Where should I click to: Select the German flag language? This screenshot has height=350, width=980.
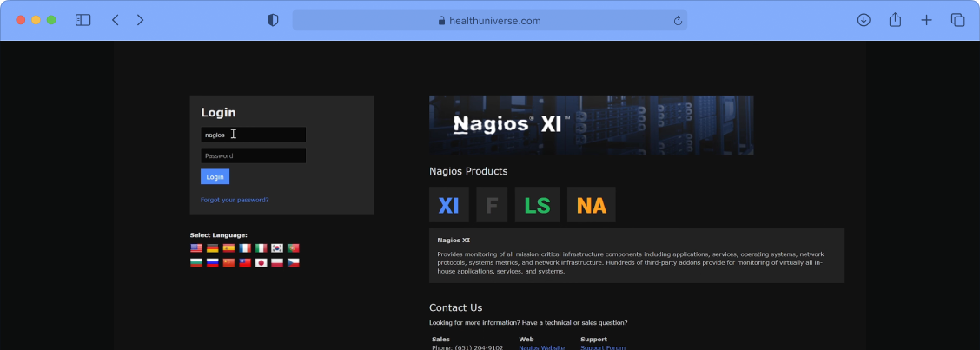click(x=212, y=248)
